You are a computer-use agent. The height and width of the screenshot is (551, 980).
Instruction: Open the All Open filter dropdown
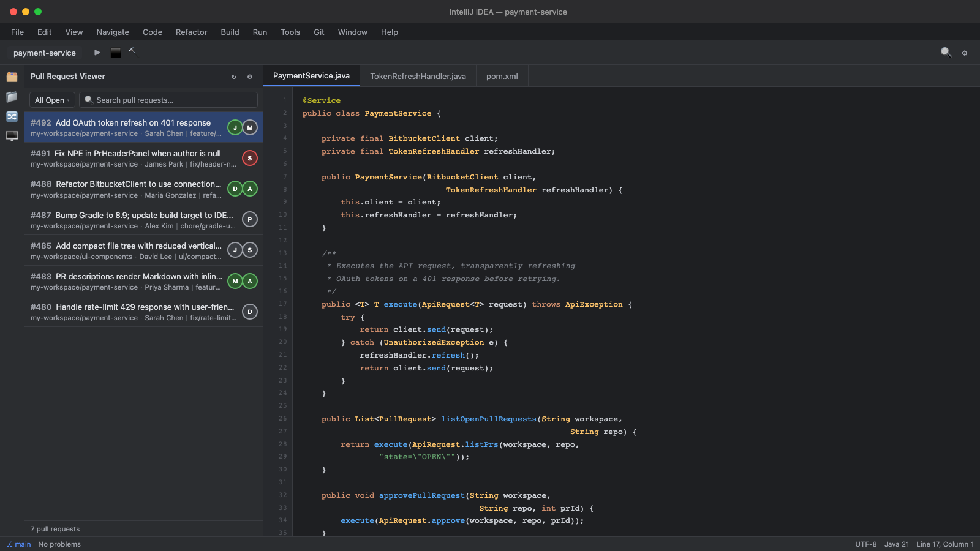coord(52,100)
